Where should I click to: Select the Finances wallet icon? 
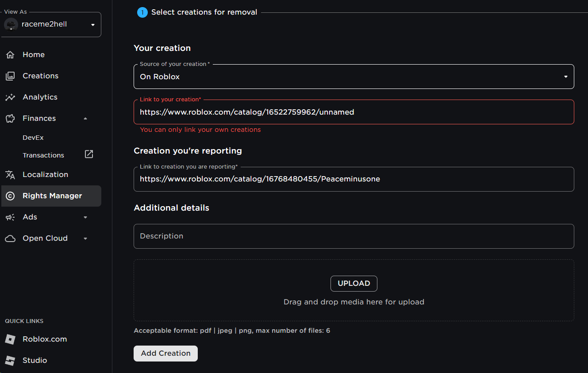click(x=10, y=118)
